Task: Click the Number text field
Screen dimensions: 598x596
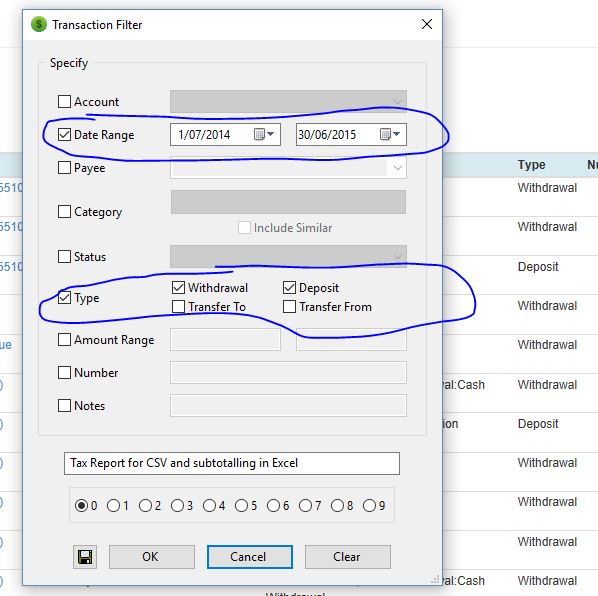Action: click(x=288, y=373)
